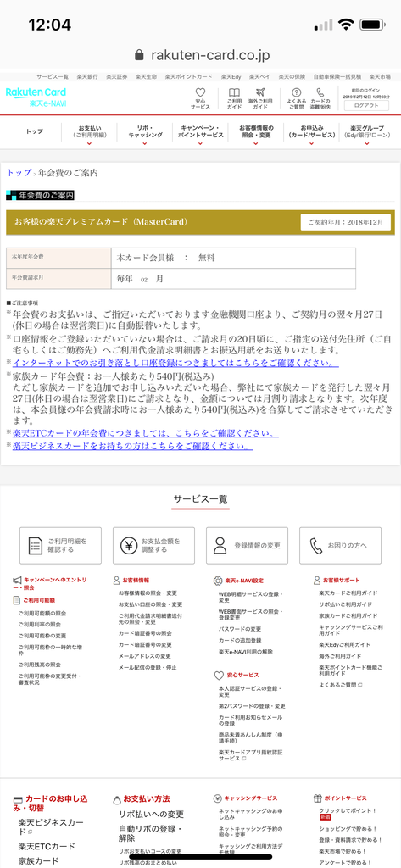The height and width of the screenshot is (868, 401).
Task: Go to the トップ navigation tab
Action: 34,131
